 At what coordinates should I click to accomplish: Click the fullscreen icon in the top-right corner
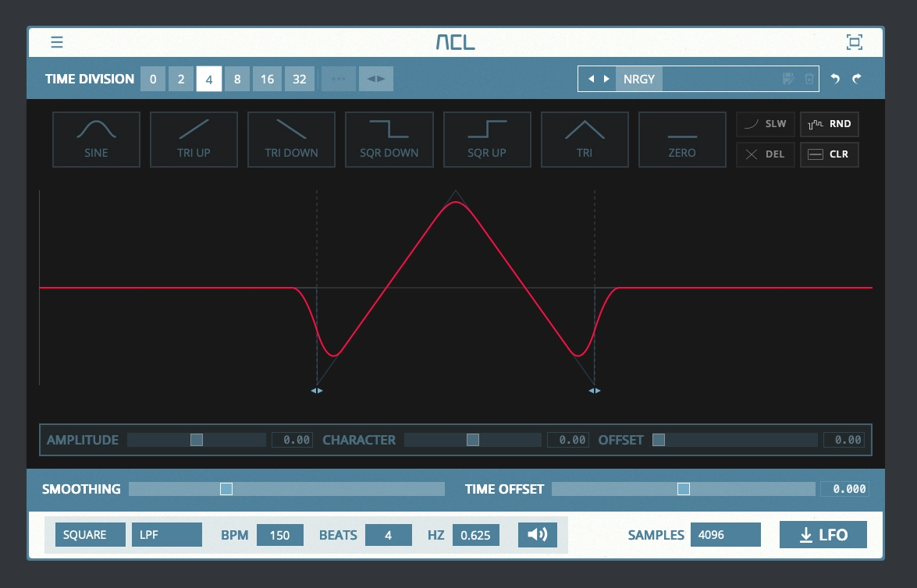pyautogui.click(x=855, y=42)
